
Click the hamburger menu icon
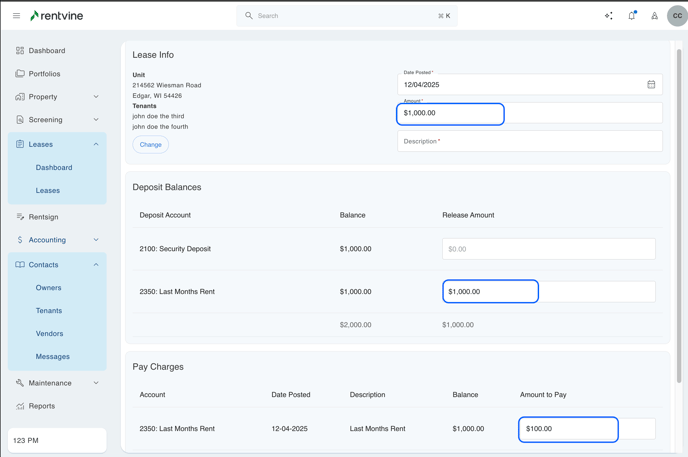point(16,16)
